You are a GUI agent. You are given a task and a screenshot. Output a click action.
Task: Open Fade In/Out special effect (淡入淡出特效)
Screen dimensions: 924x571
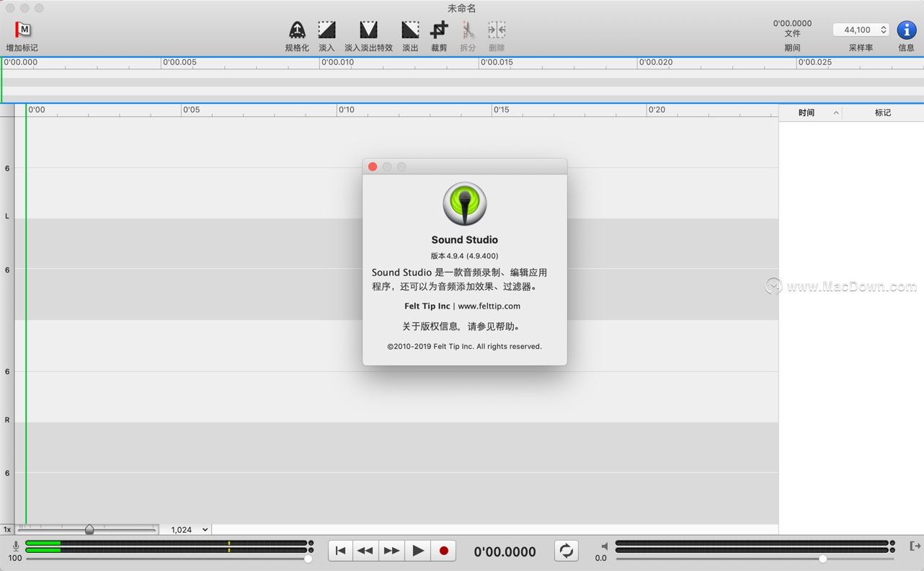coord(368,30)
